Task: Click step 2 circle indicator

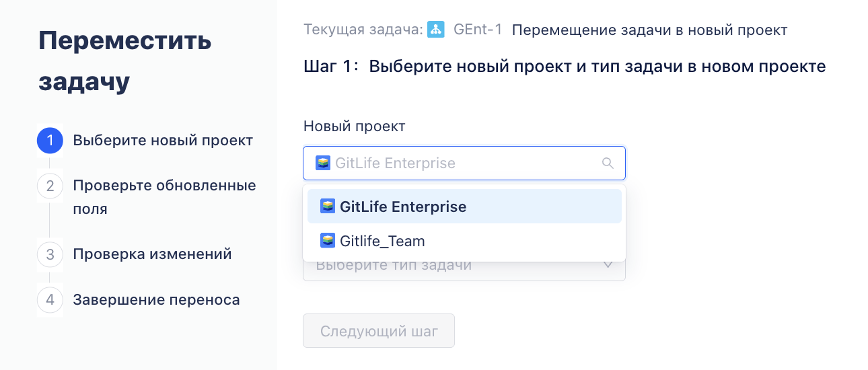Action: 50,186
